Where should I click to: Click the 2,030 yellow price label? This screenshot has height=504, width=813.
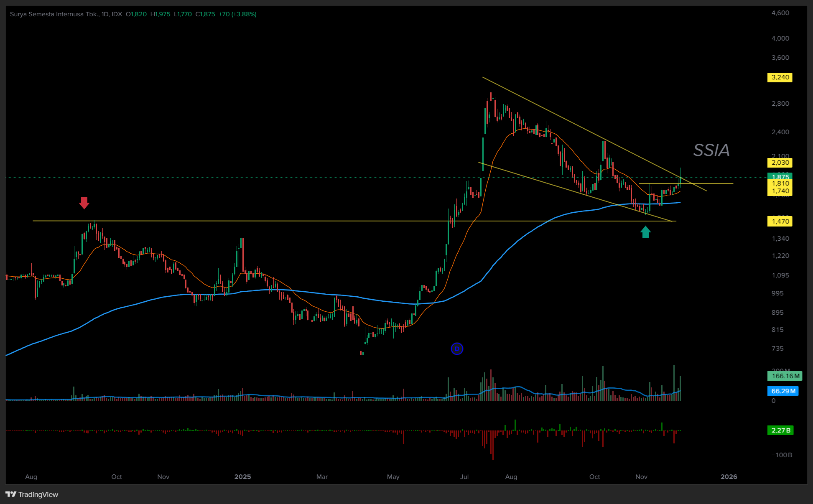[x=780, y=163]
